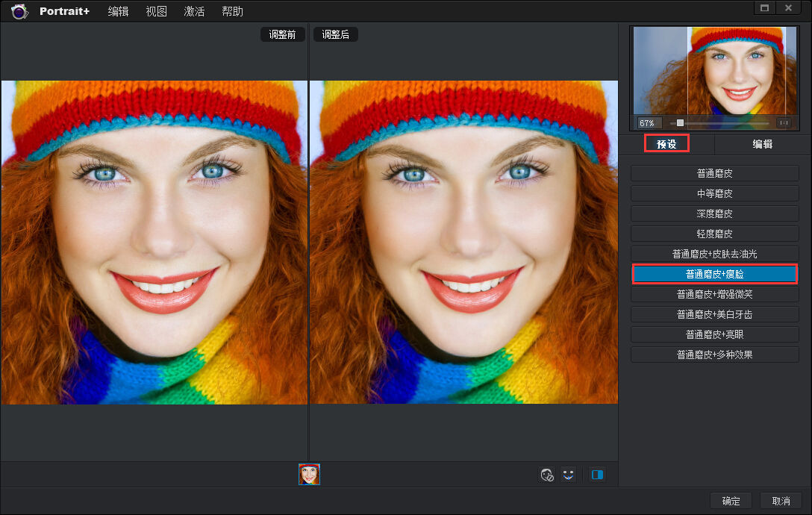Viewport: 812px width, 515px height.
Task: Switch to the 预设 tab
Action: click(x=666, y=143)
